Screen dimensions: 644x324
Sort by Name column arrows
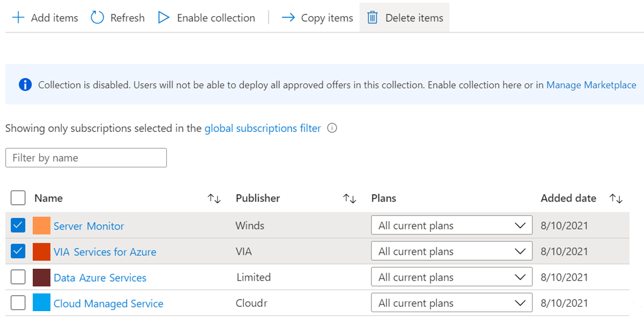[x=214, y=198]
